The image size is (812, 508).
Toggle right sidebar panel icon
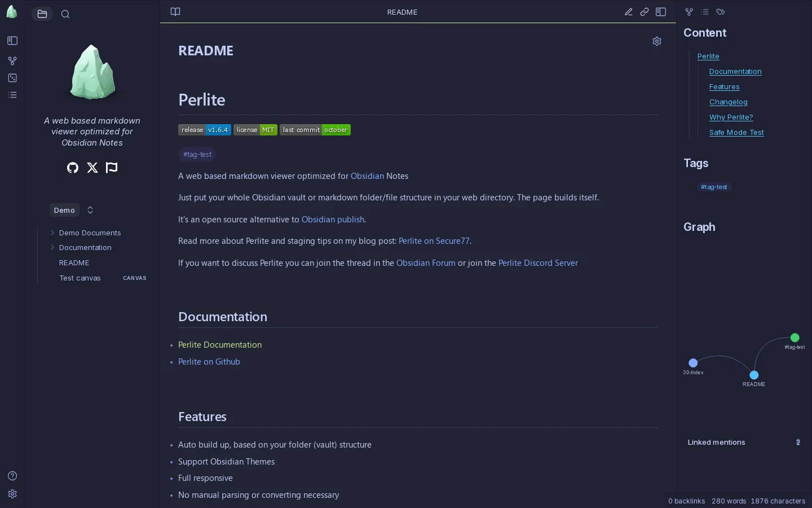click(661, 12)
